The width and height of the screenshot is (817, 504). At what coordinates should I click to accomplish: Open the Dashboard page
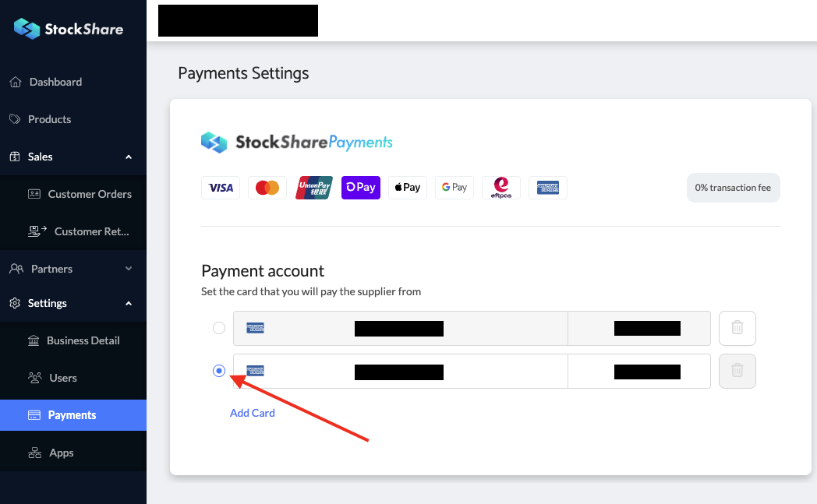pos(55,82)
